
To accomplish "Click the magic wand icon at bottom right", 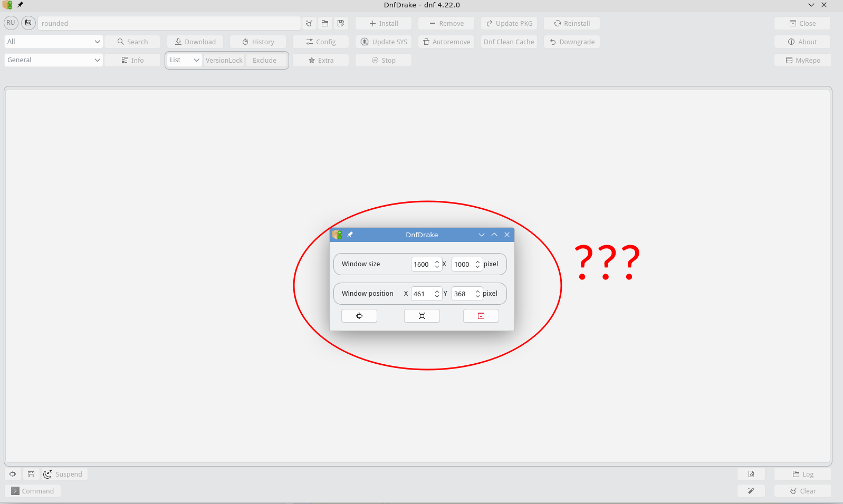I will (751, 491).
